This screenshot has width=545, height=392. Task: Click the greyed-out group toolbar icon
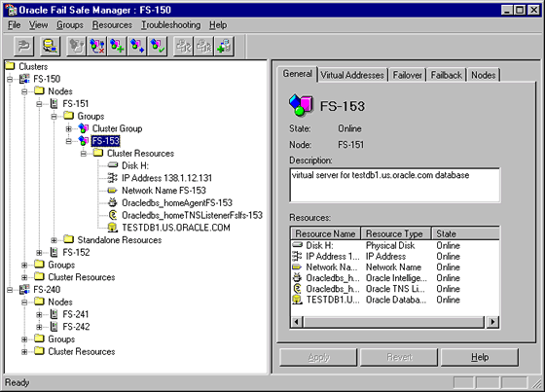[76, 46]
